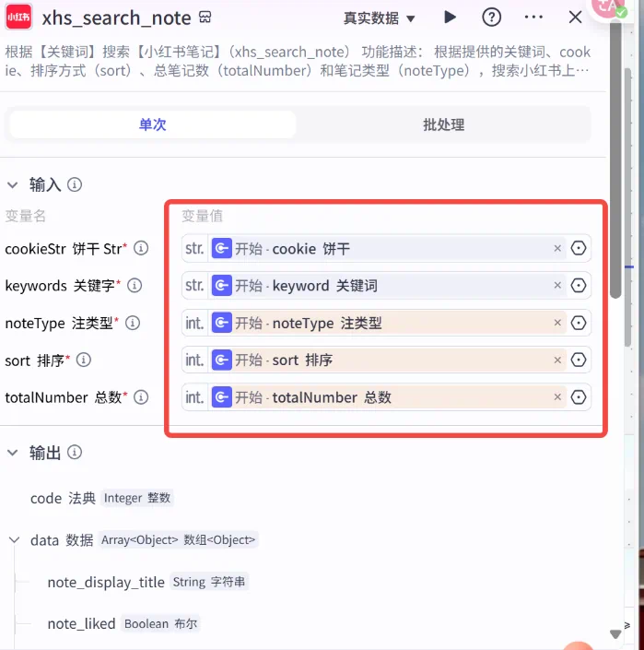Open variable picker for the sort row
Image resolution: width=644 pixels, height=650 pixels.
pyautogui.click(x=579, y=360)
